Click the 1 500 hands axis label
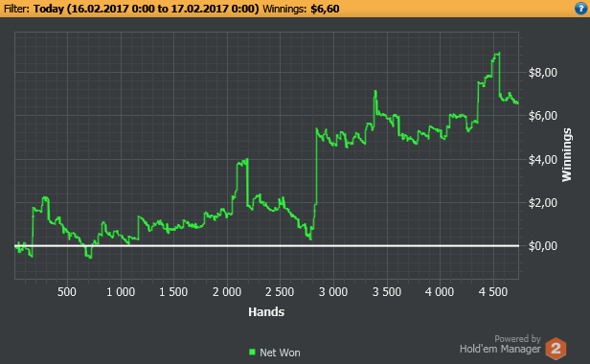 [173, 292]
